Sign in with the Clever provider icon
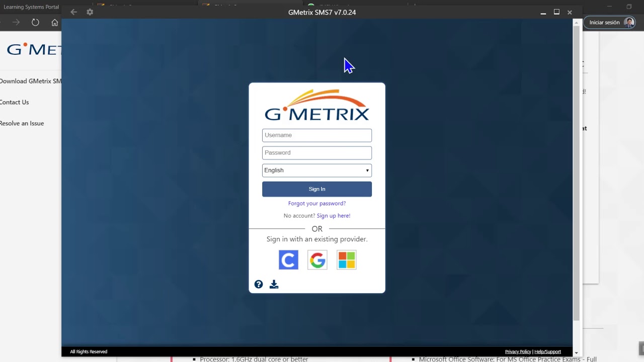644x362 pixels. (x=288, y=260)
